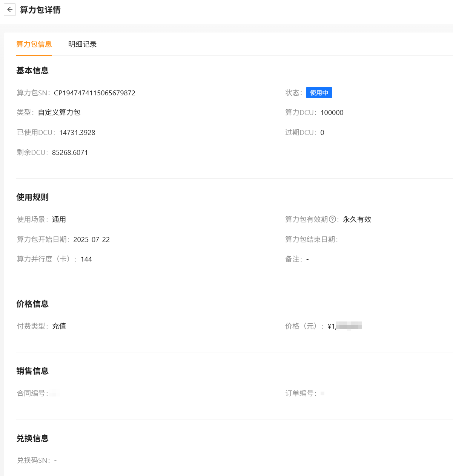Click the start date 2025-07-22
The image size is (453, 476).
(91, 240)
